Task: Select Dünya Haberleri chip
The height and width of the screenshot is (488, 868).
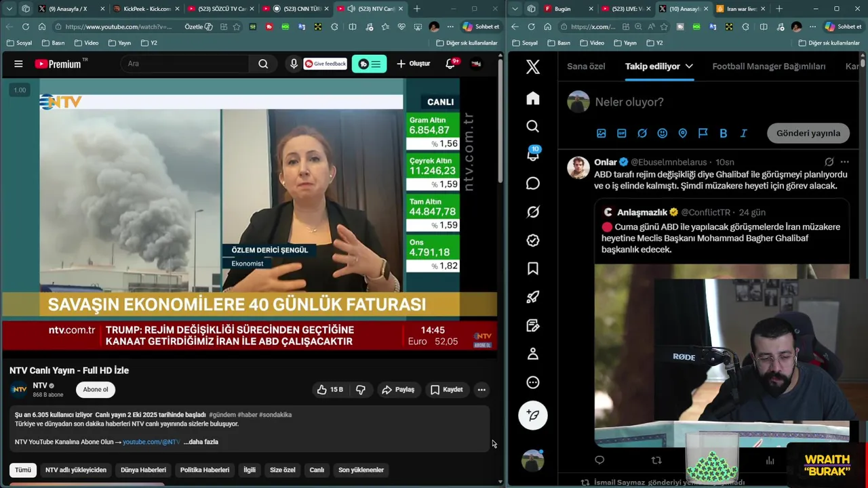Action: click(x=143, y=470)
